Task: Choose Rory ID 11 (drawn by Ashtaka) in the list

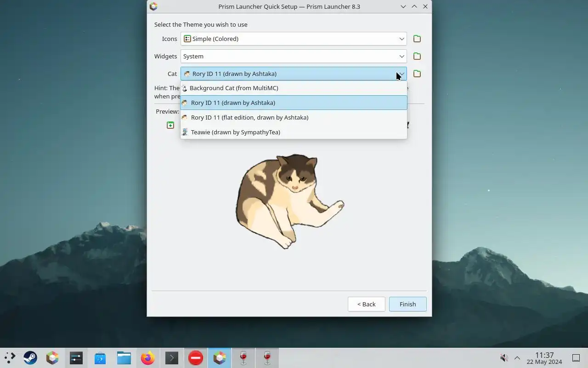Action: pos(294,103)
